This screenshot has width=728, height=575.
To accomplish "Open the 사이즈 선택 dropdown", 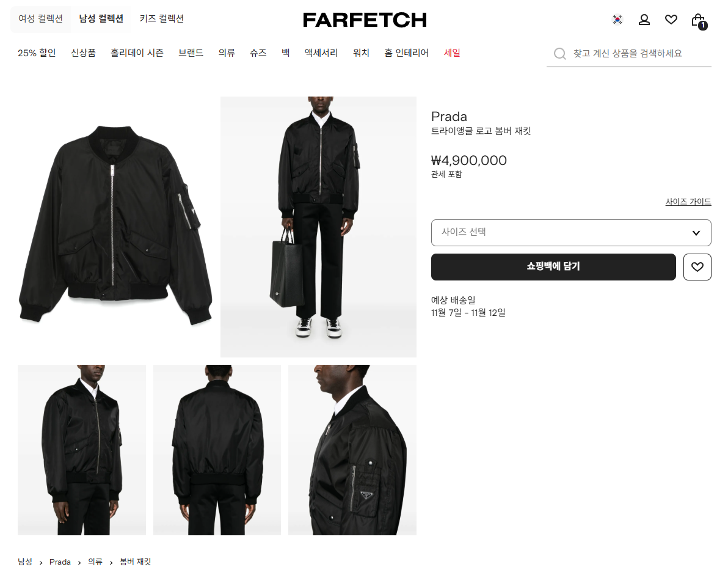I will [571, 233].
